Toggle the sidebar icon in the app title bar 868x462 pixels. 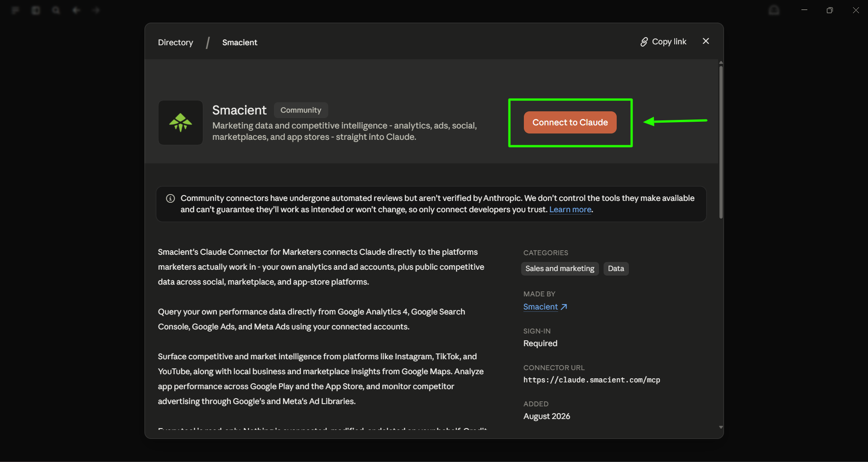pos(36,10)
